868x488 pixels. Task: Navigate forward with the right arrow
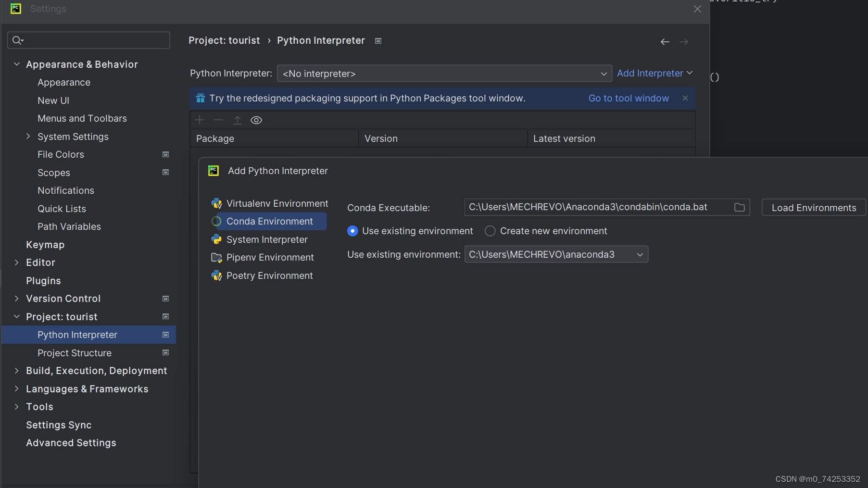[684, 42]
